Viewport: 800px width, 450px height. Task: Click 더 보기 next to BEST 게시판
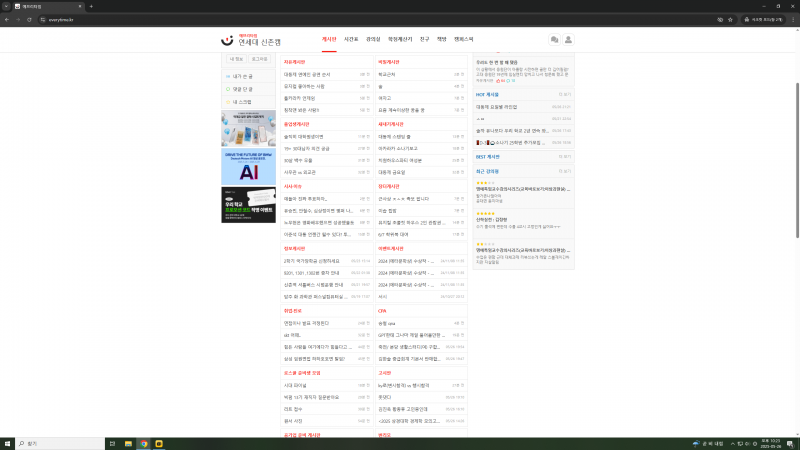click(x=565, y=157)
